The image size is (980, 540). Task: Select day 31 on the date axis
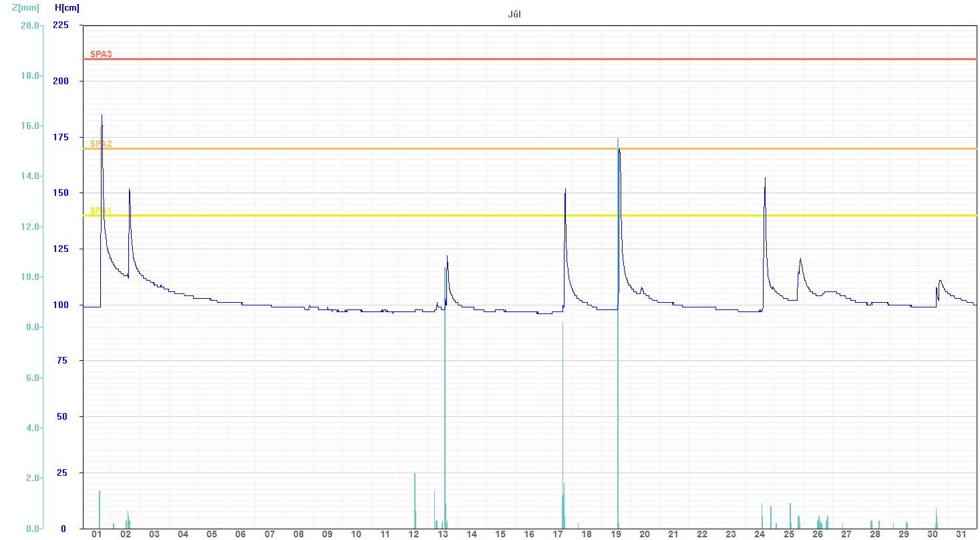tap(961, 534)
